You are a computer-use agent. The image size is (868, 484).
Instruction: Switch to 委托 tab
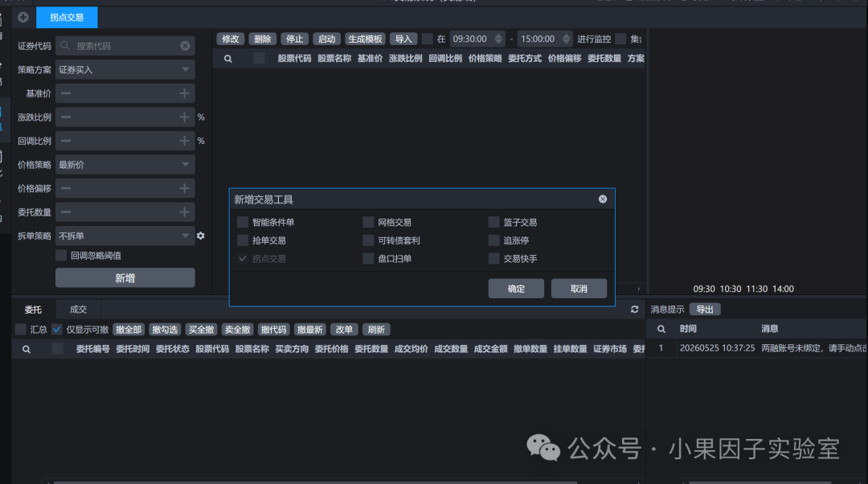click(33, 310)
